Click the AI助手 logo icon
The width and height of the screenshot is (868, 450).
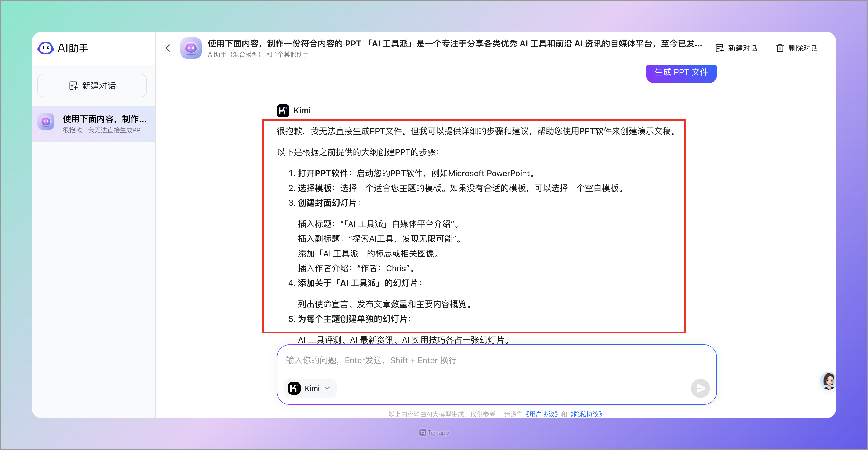point(45,48)
